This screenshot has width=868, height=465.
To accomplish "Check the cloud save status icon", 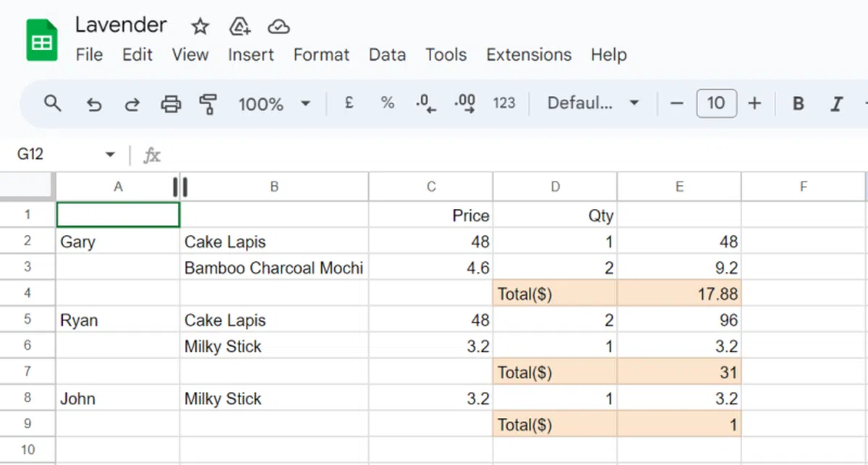I will pos(278,27).
